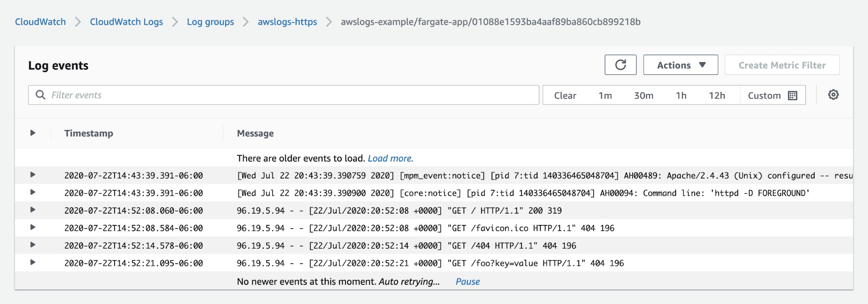Viewport: 868px width, 304px height.
Task: Open the log display settings gear
Action: (833, 95)
